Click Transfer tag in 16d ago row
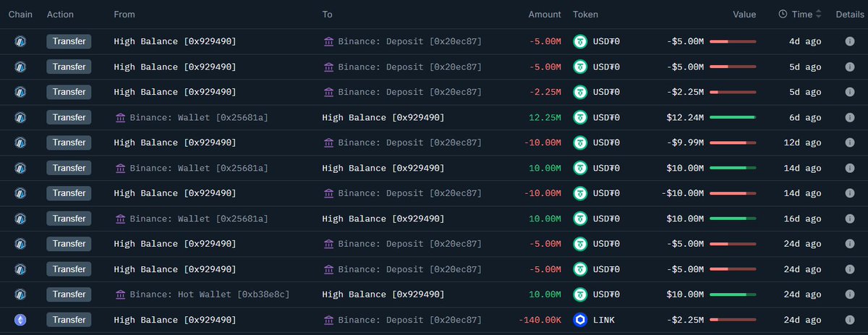Image resolution: width=868 pixels, height=335 pixels. point(69,219)
